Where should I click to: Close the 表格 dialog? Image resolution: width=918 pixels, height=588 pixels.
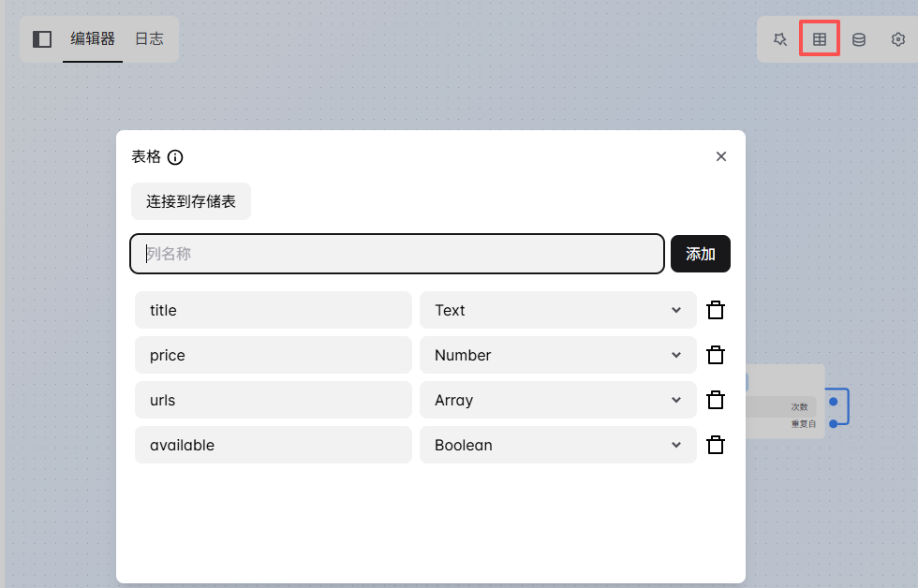coord(721,156)
